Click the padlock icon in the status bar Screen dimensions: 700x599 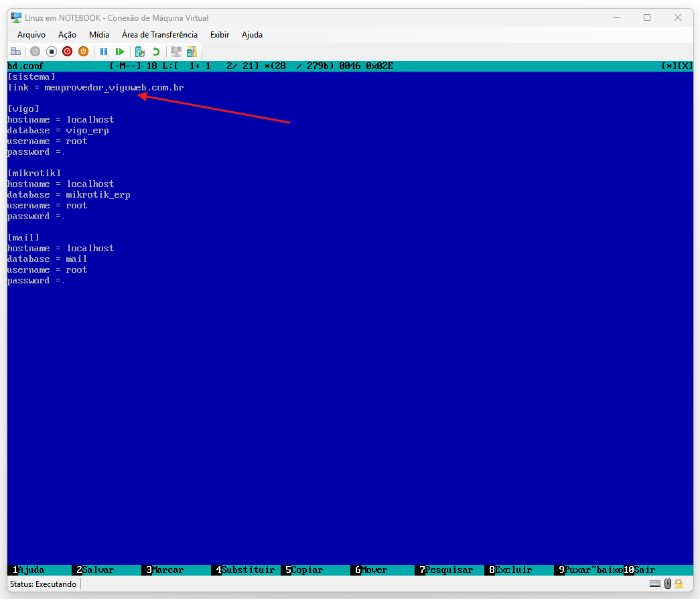pyautogui.click(x=679, y=584)
